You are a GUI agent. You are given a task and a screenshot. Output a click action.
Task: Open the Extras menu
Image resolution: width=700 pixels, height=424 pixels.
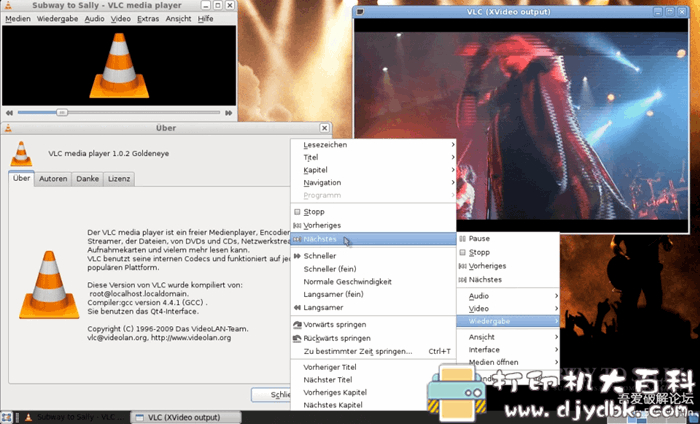pos(148,19)
